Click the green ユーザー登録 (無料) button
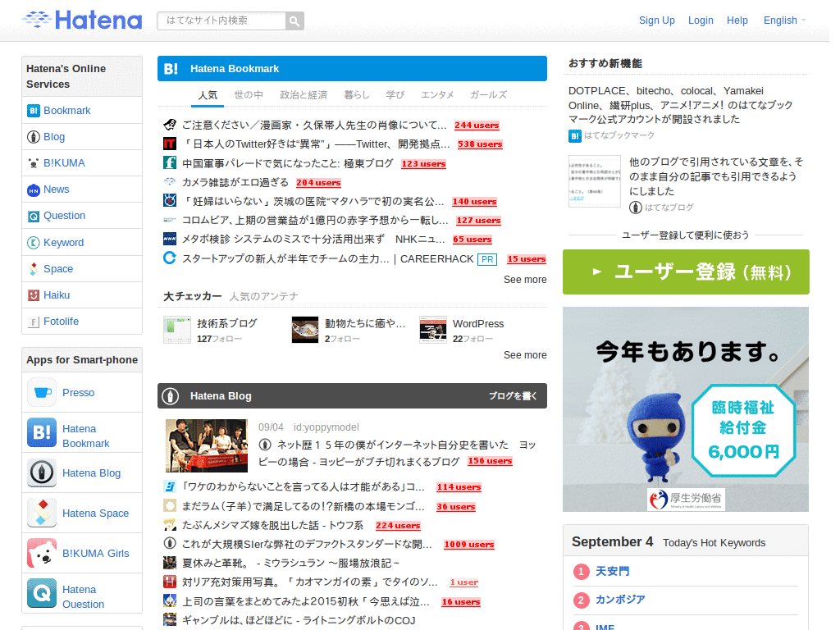 686,272
